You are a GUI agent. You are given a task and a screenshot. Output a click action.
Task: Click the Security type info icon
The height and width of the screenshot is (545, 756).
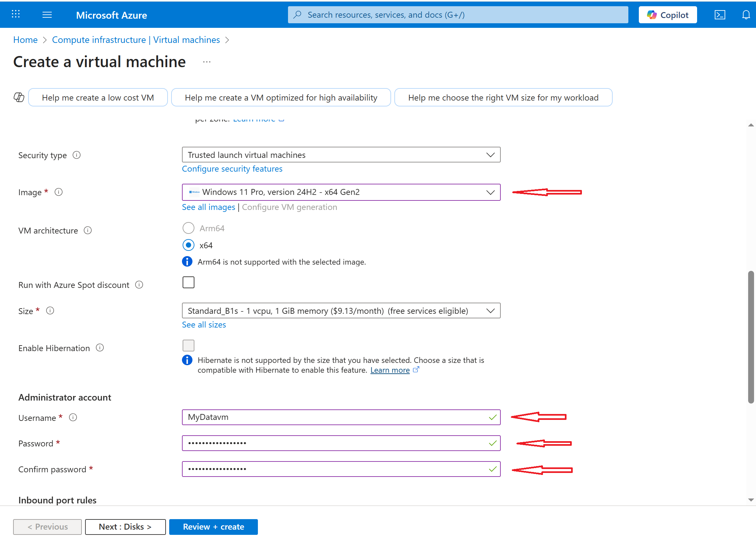77,155
